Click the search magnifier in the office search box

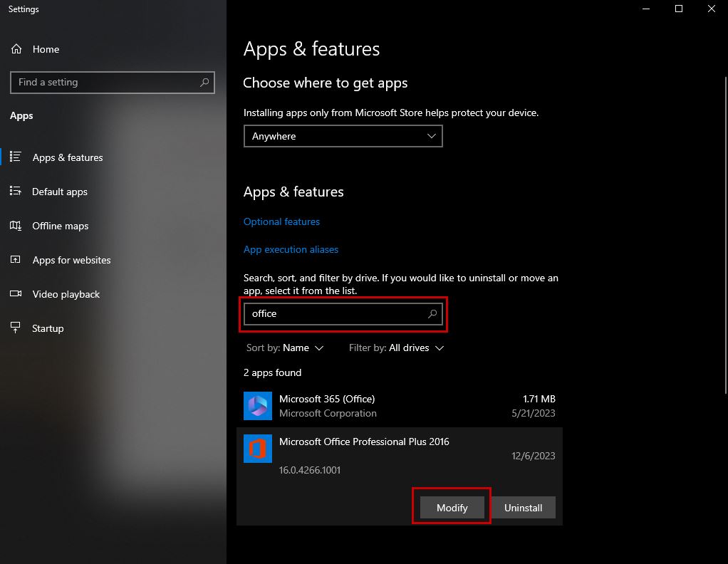coord(432,314)
